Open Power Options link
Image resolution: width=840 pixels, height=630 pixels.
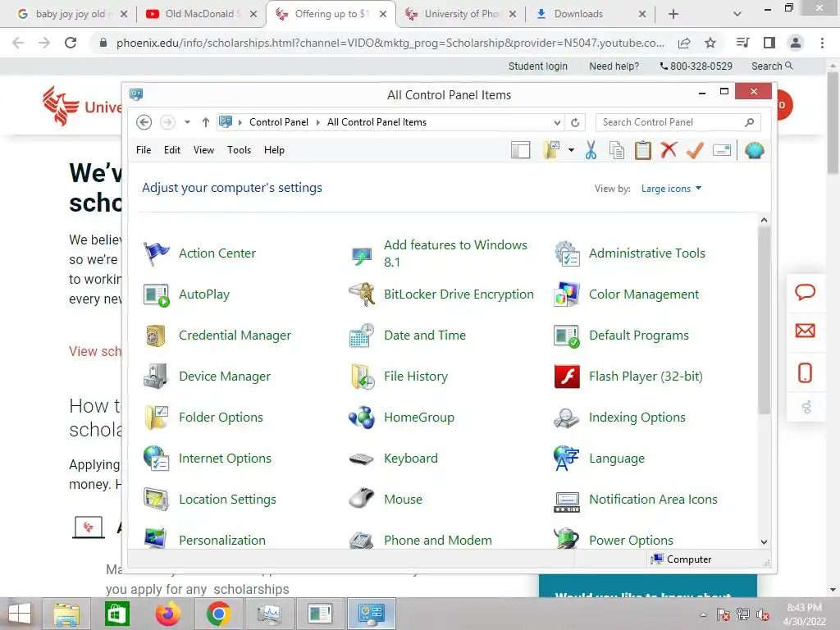click(631, 541)
